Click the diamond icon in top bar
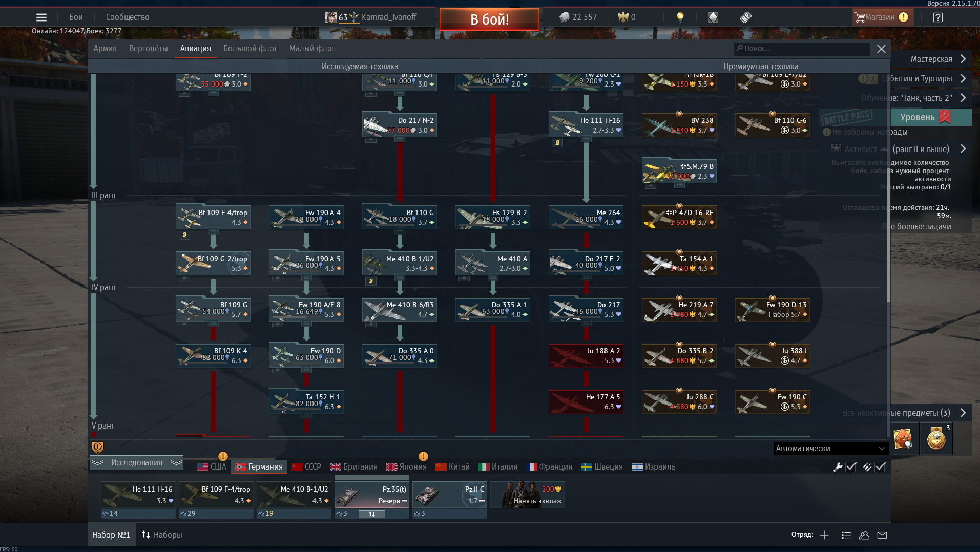980x552 pixels. pyautogui.click(x=713, y=17)
